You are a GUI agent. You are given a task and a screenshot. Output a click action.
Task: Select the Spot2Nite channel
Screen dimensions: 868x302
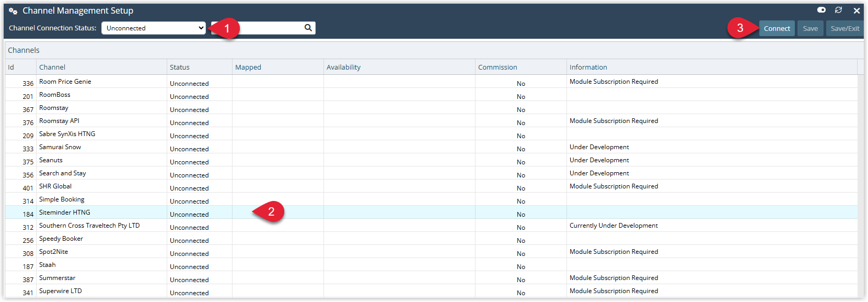(431, 251)
